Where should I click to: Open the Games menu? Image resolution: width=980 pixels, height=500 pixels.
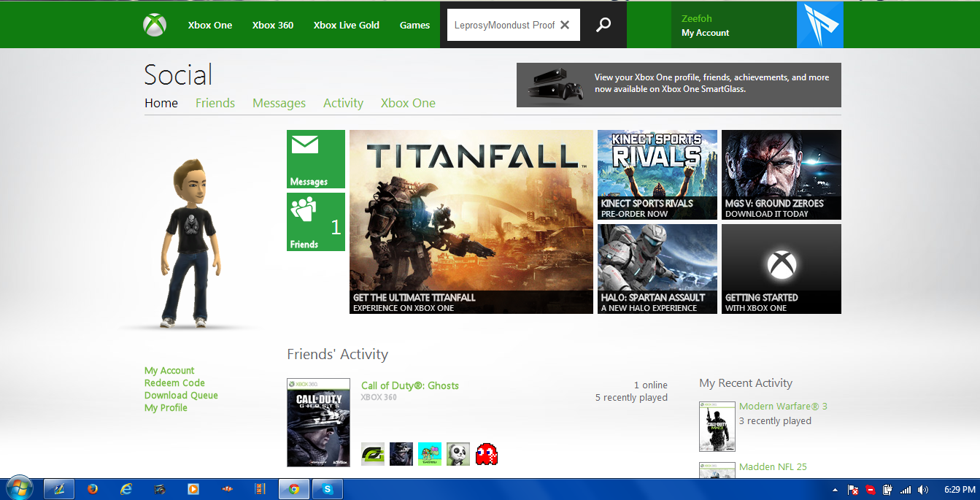(x=414, y=25)
